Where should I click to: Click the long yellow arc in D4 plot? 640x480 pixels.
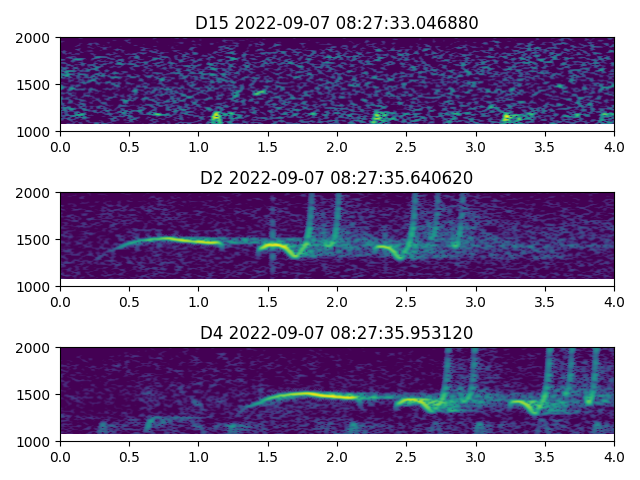(310, 394)
